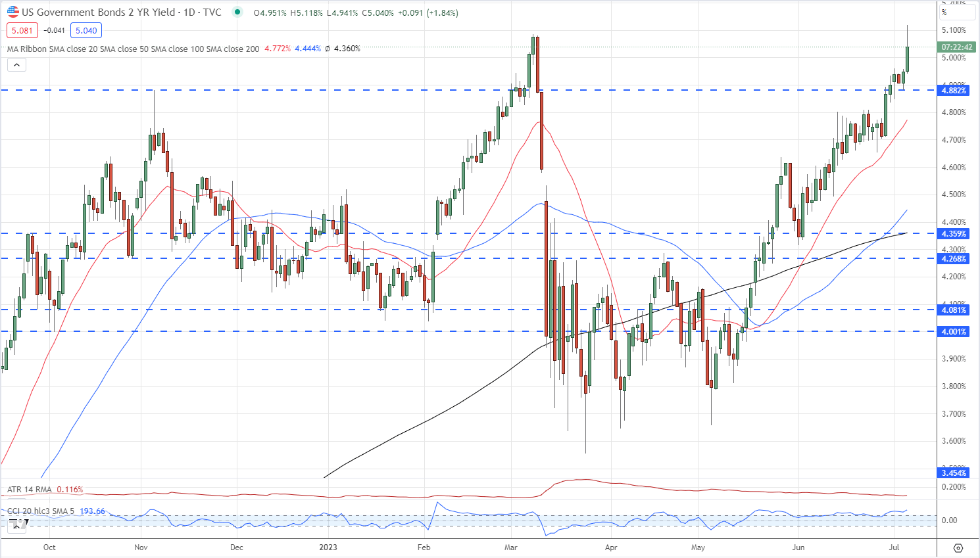Select the MA Ribbon indicator legend
Image resolution: width=980 pixels, height=558 pixels.
133,49
